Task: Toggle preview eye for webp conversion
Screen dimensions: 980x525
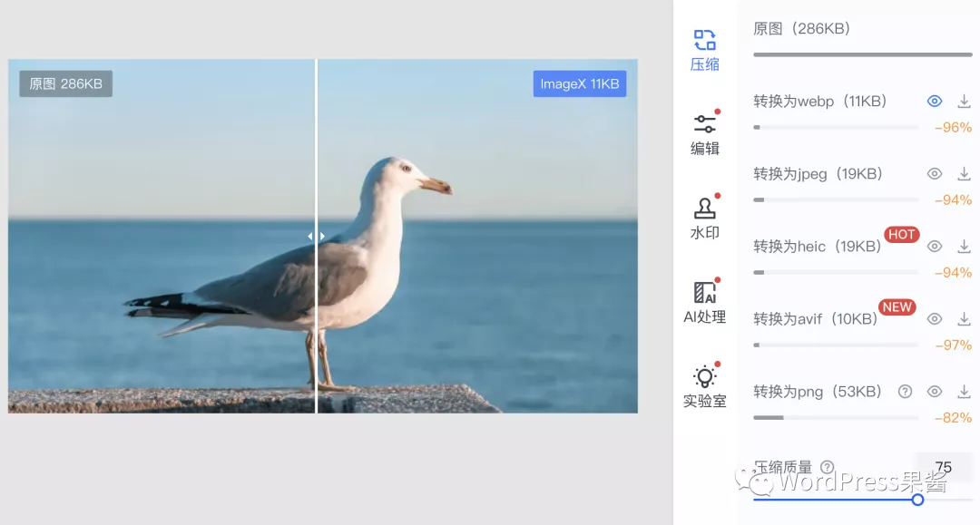Action: 935,102
